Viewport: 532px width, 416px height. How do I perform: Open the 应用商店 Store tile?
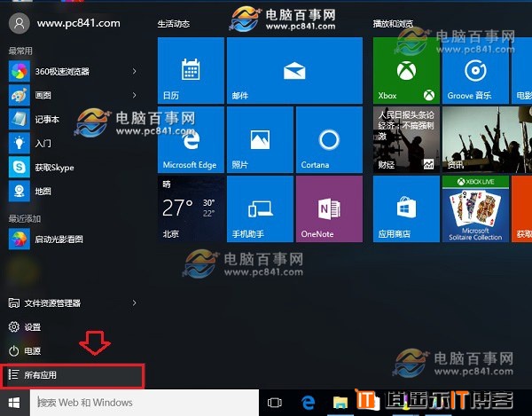pos(406,209)
